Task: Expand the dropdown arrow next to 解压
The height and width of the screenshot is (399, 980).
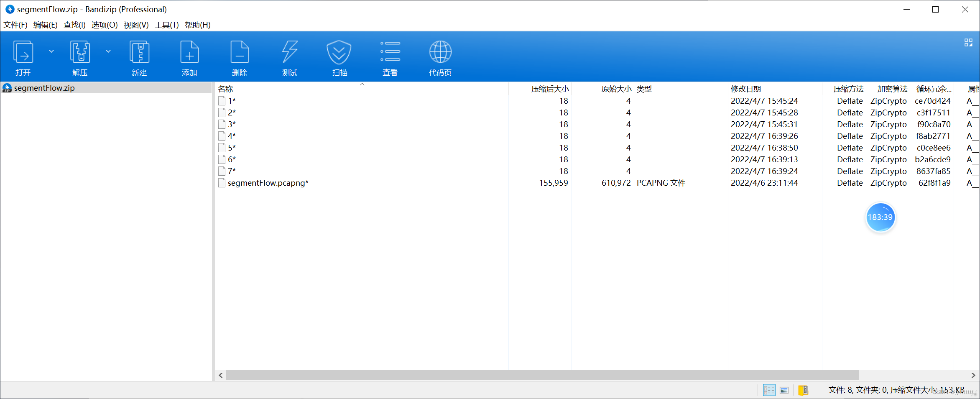Action: pos(108,51)
